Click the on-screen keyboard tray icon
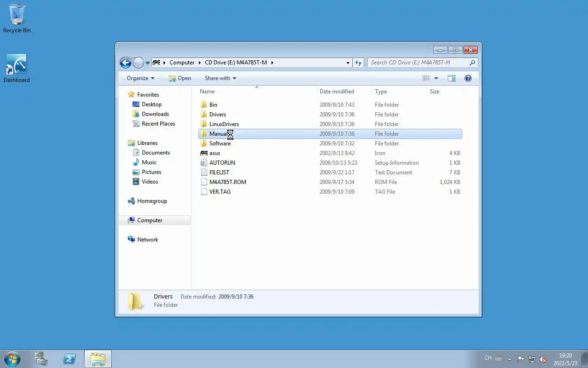 pyautogui.click(x=498, y=359)
